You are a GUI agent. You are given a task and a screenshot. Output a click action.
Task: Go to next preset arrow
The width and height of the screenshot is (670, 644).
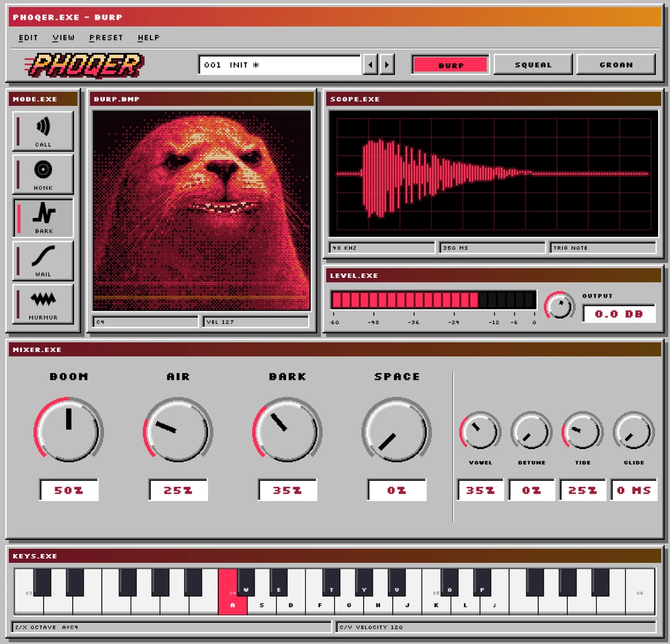(387, 64)
